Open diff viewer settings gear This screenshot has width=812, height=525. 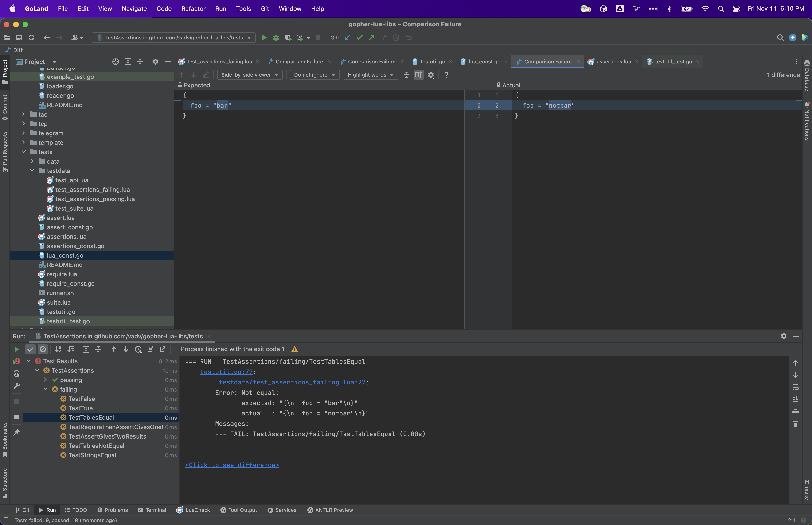tap(431, 75)
